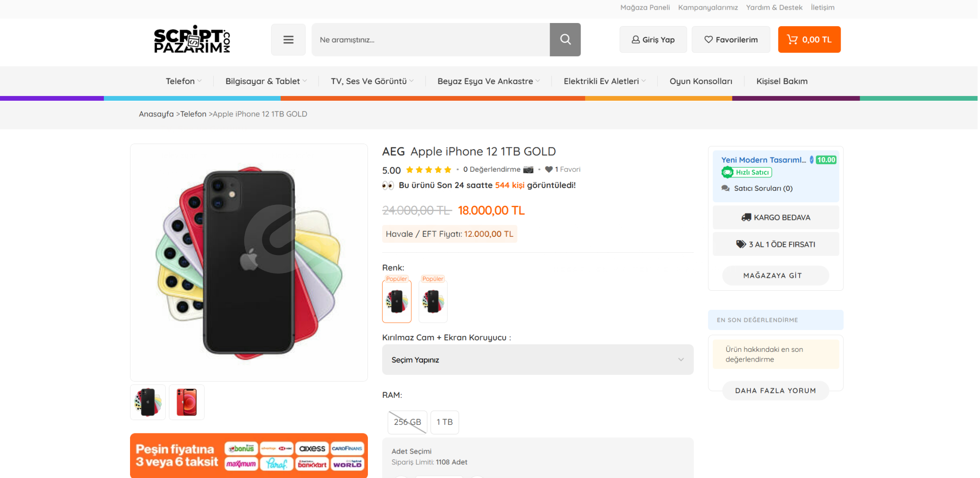Select the red iPhone thumbnail image

(187, 402)
